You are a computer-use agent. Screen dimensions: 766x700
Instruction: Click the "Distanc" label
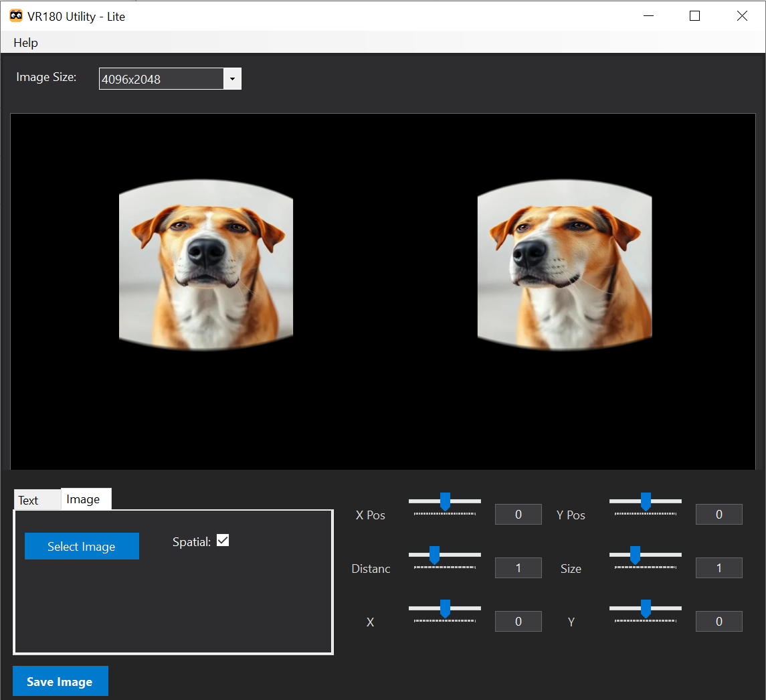click(x=371, y=569)
